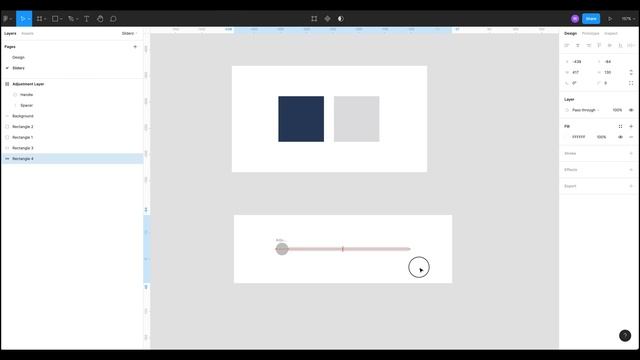
Task: Click the fill color swatch
Action: point(567,137)
